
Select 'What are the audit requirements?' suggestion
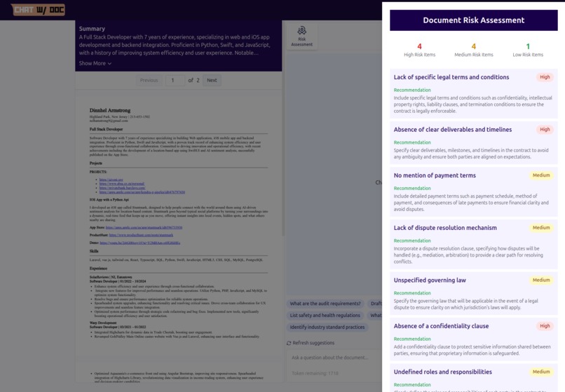tap(325, 304)
